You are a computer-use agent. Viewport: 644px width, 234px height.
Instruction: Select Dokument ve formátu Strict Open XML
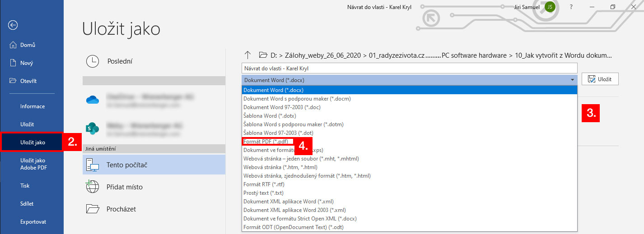[409, 218]
